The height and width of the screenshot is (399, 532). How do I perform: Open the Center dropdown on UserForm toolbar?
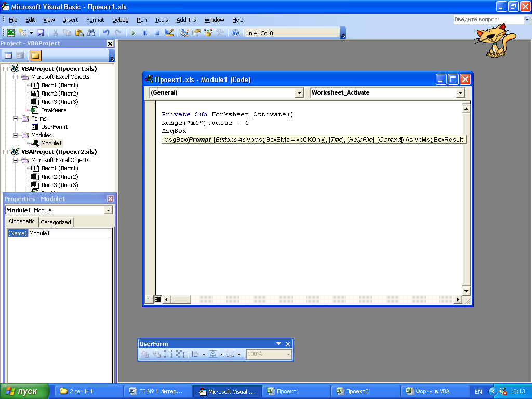point(221,354)
